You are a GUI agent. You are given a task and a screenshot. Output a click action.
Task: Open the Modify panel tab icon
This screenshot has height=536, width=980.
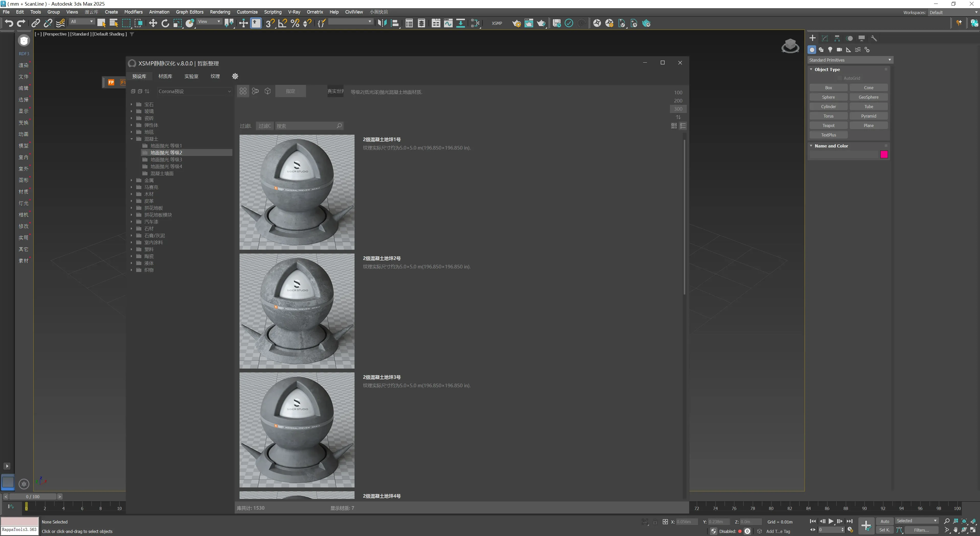(x=825, y=38)
